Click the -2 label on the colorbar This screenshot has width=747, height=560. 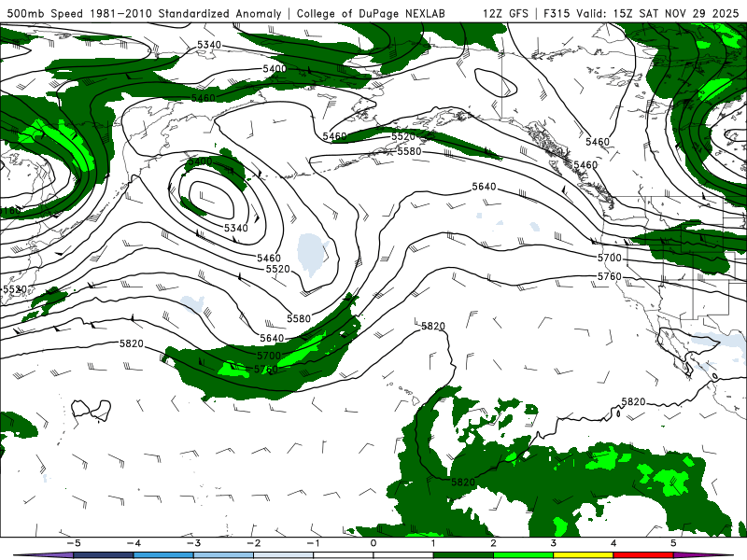(x=253, y=543)
